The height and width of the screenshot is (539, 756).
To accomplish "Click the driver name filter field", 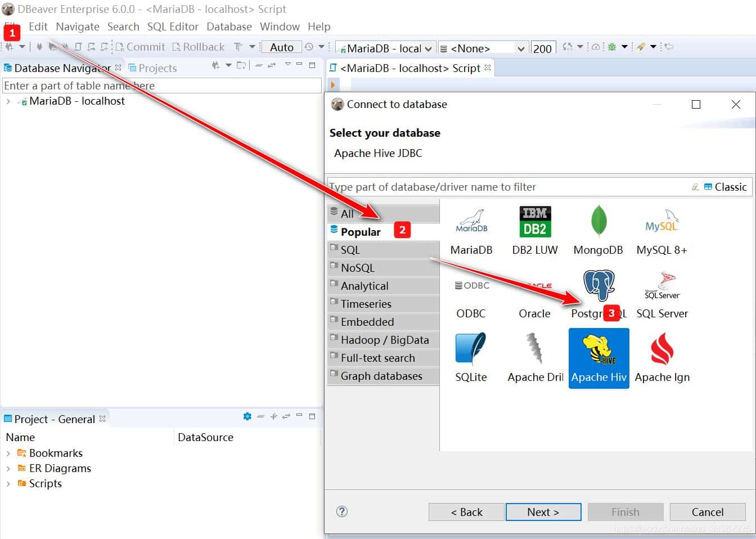I will pyautogui.click(x=506, y=187).
